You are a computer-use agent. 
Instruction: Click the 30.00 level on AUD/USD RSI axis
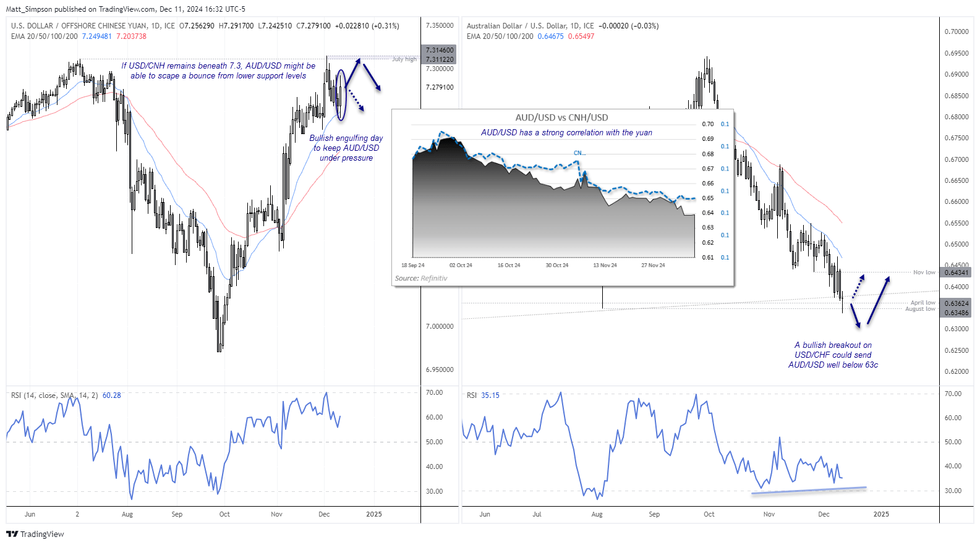pyautogui.click(x=953, y=491)
